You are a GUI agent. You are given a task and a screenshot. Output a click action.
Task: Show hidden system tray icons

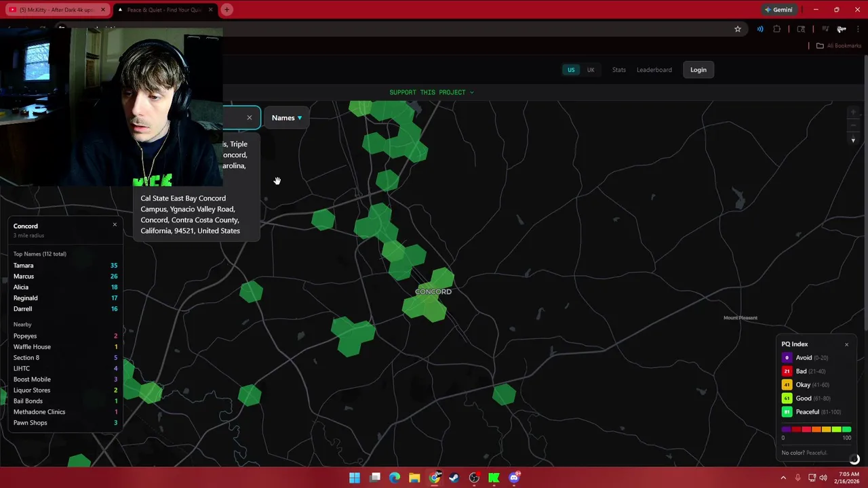(x=783, y=478)
